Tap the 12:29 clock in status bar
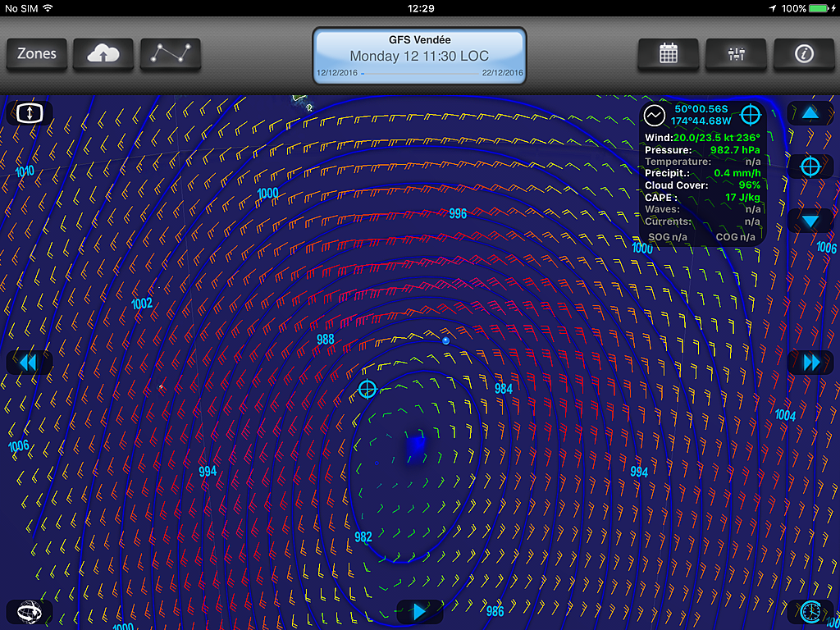Screen dimensions: 840x630 421,8
